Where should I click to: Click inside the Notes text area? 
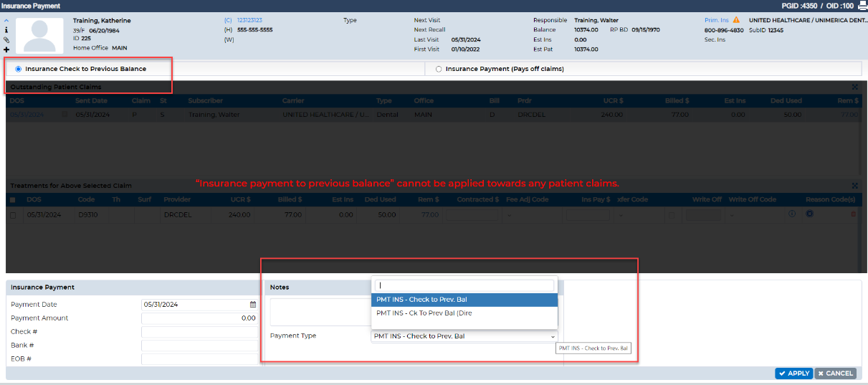(x=320, y=311)
